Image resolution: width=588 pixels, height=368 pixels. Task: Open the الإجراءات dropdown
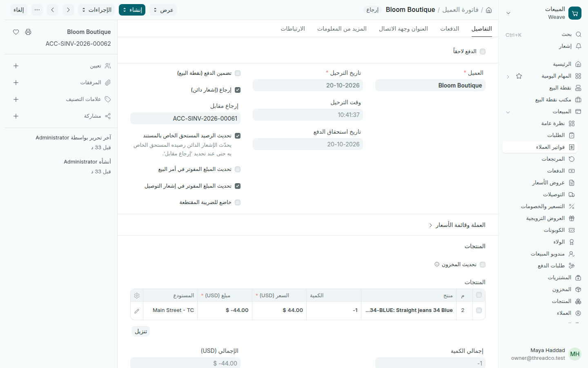click(96, 10)
